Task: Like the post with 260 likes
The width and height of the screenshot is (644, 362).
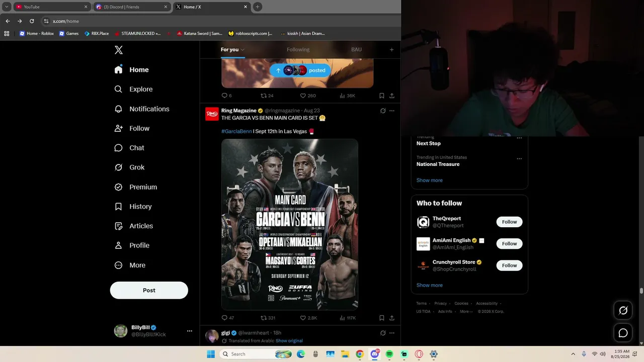Action: pos(308,96)
